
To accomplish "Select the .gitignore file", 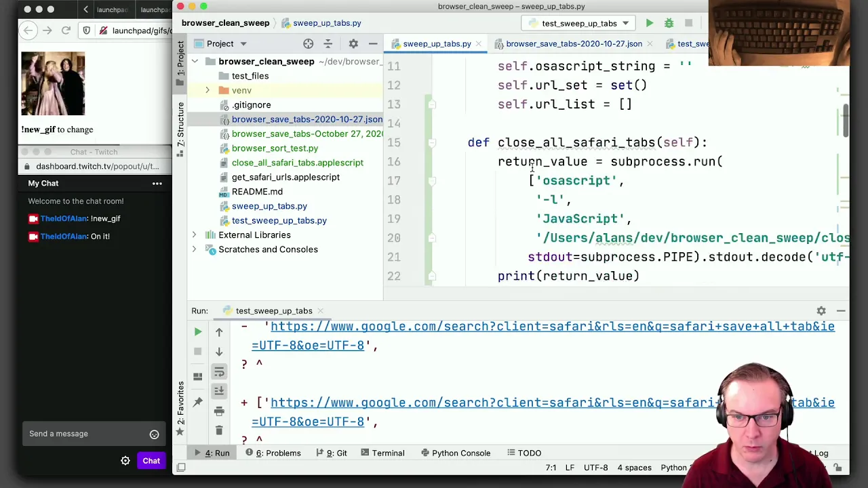I will (x=251, y=105).
